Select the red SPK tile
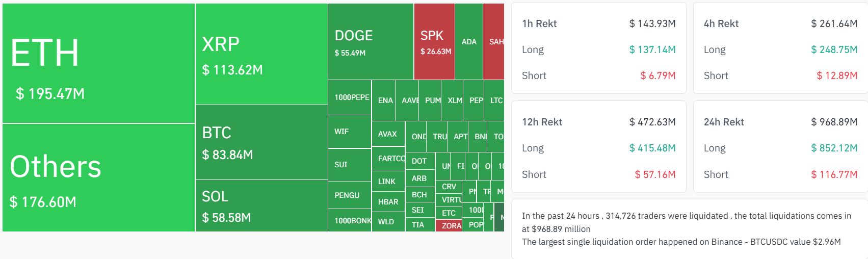 click(x=434, y=41)
